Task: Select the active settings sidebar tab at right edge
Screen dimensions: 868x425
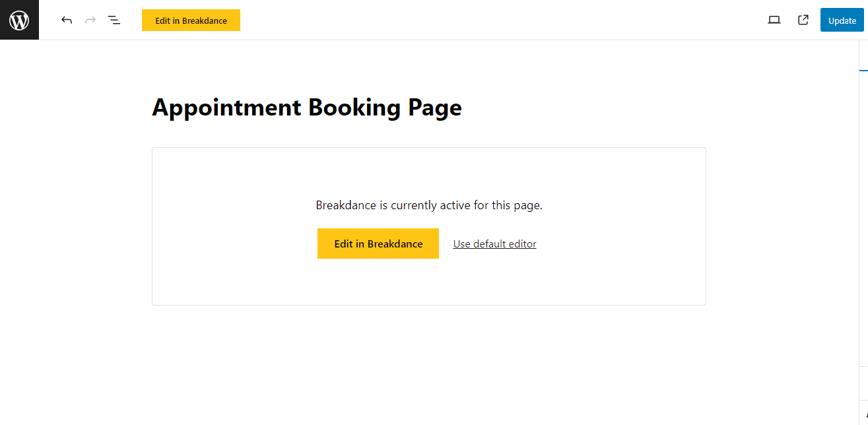Action: pos(863,59)
